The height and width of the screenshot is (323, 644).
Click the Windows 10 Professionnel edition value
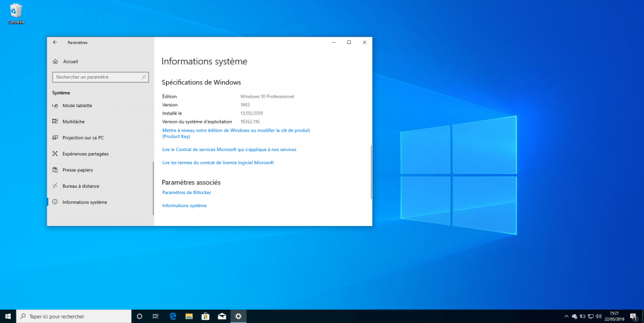[x=267, y=96]
